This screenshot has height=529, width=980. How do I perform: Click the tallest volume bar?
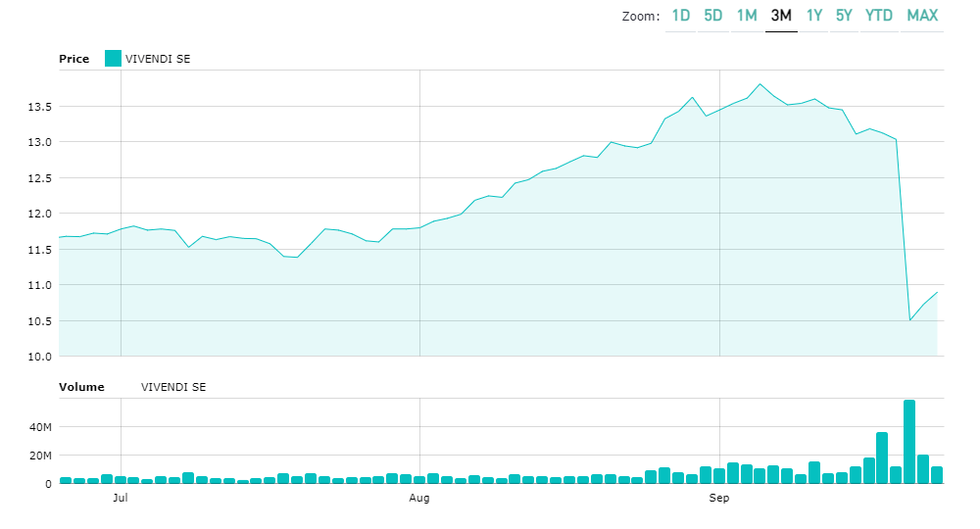[x=909, y=441]
